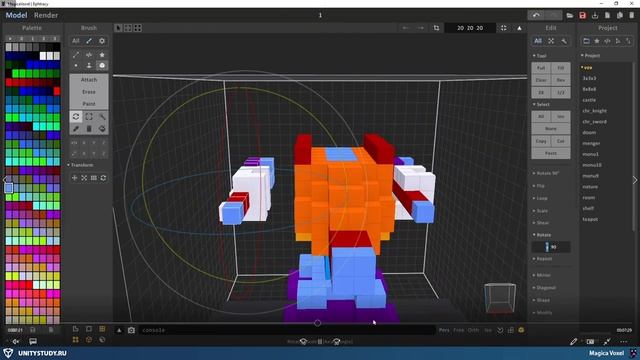
Task: Pick the bright red palette swatch
Action: [57, 91]
